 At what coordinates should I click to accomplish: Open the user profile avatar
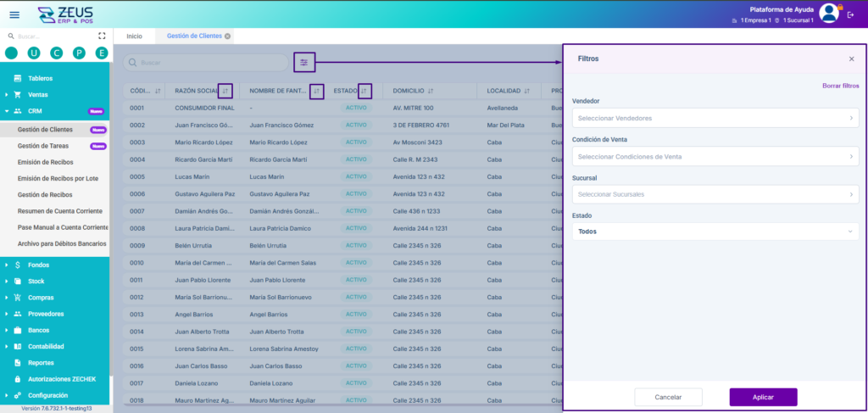[x=829, y=14]
